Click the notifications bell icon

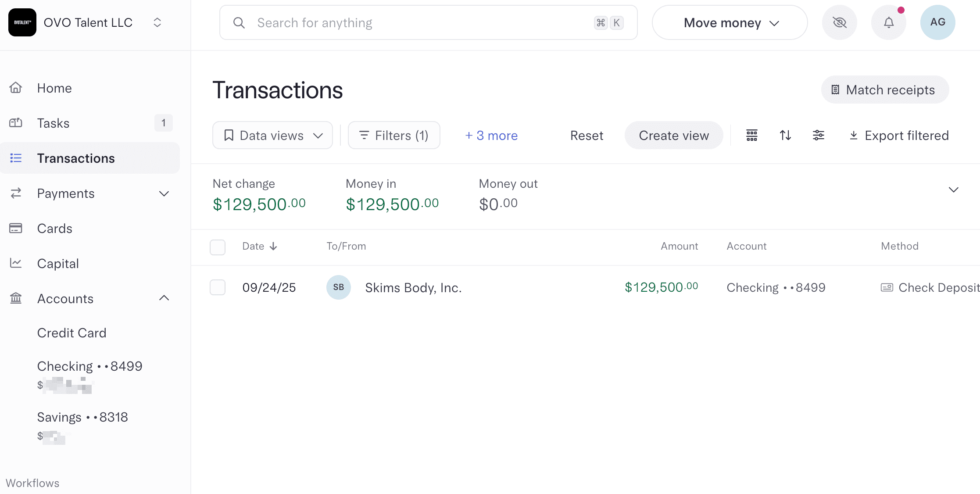pyautogui.click(x=888, y=22)
